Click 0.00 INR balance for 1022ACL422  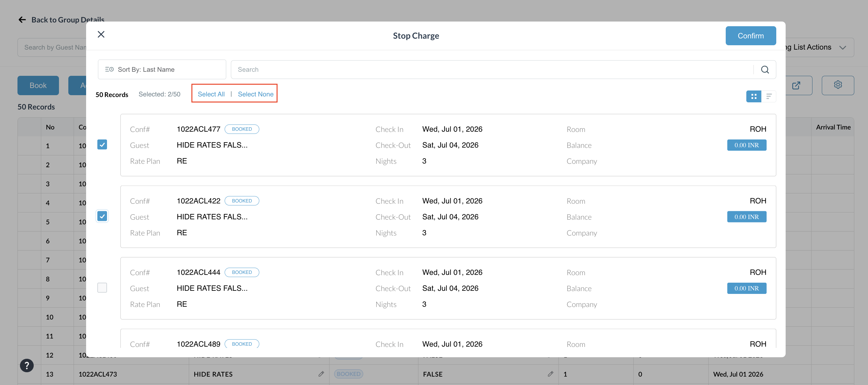747,217
